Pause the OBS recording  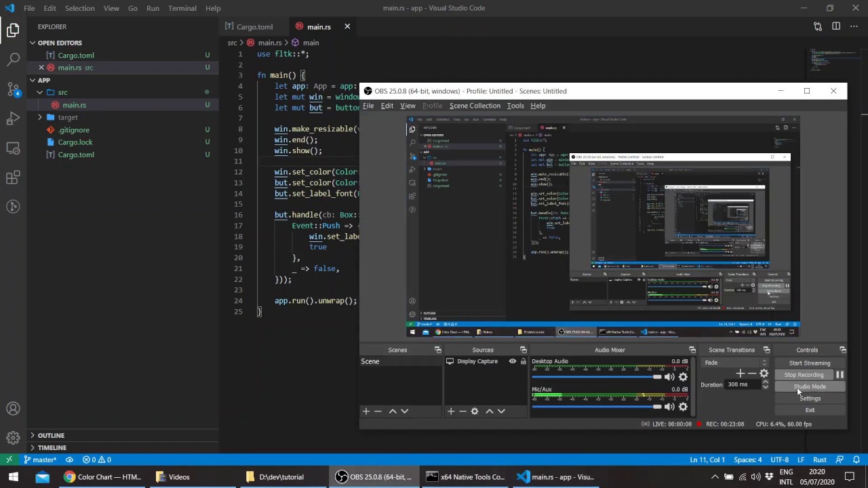tap(840, 375)
